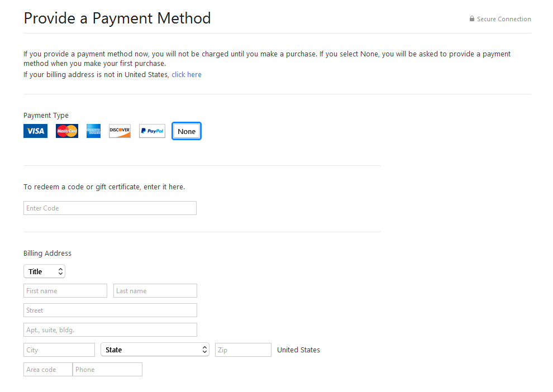Select the Street address field
553x392 pixels.
(x=110, y=310)
